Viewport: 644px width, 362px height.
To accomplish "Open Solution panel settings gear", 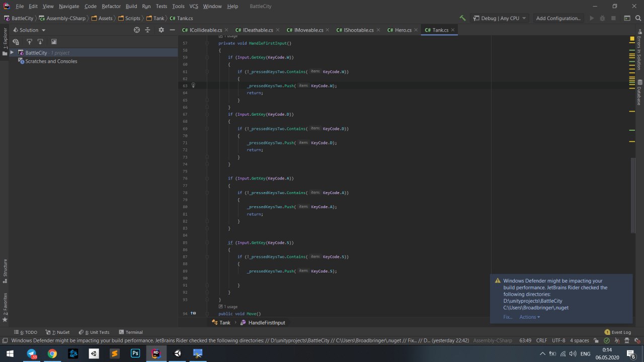I will (x=161, y=30).
